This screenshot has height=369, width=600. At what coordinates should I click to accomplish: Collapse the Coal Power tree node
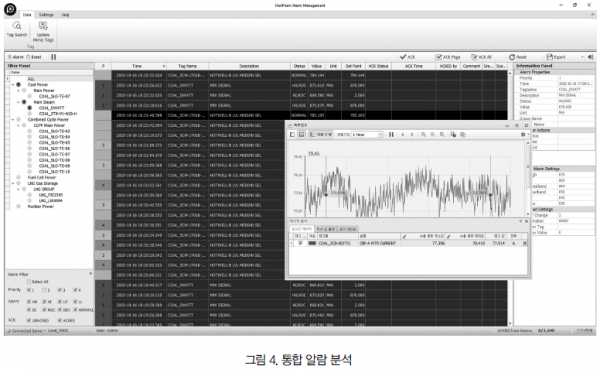click(13, 85)
